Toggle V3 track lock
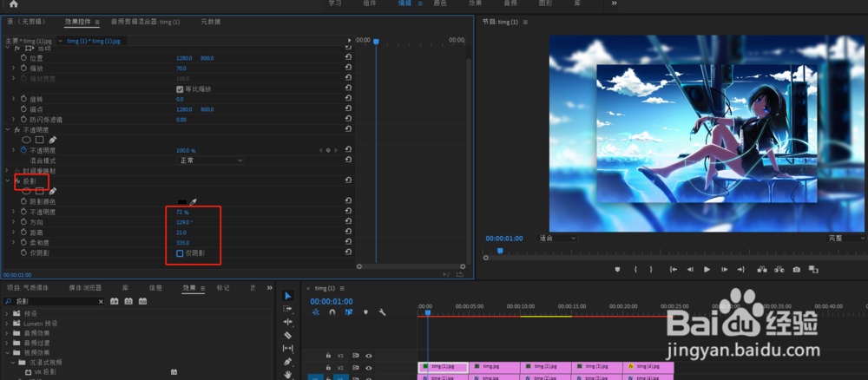Viewport: 868px width, 380px height. coord(328,356)
